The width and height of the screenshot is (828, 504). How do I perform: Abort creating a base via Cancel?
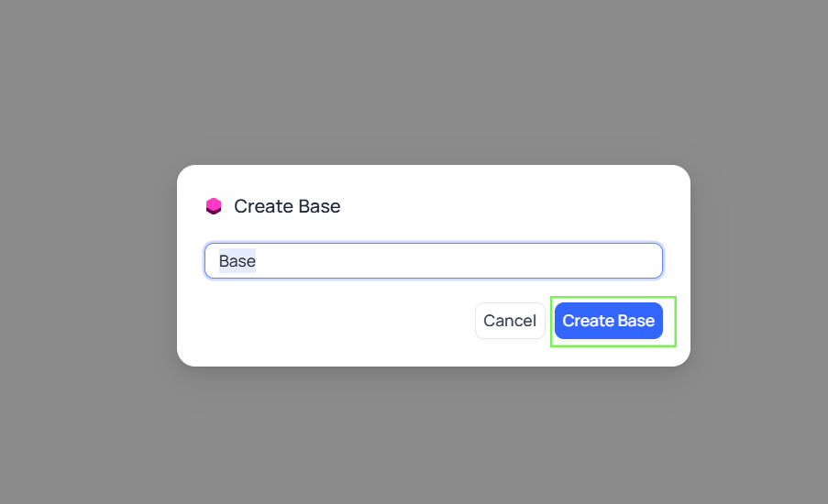[510, 321]
